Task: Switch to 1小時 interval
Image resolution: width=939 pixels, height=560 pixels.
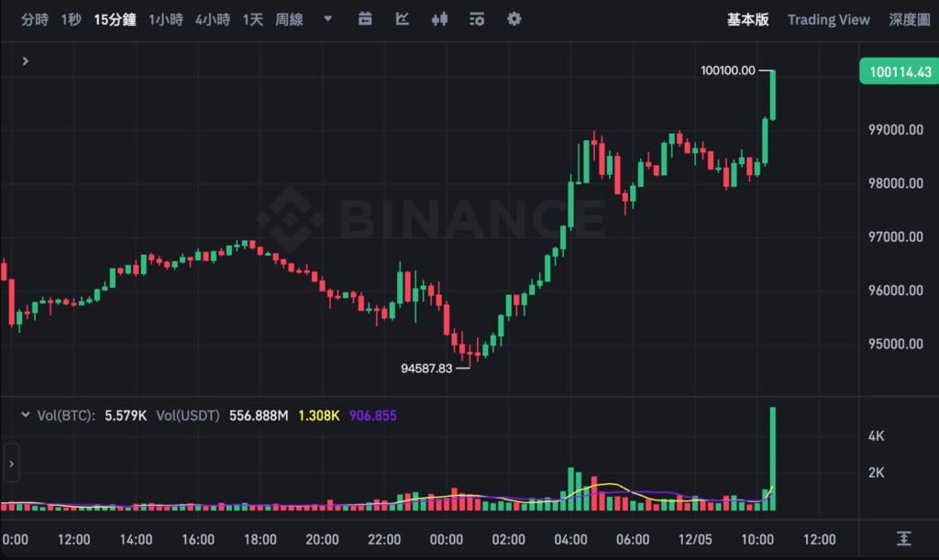Action: (165, 19)
